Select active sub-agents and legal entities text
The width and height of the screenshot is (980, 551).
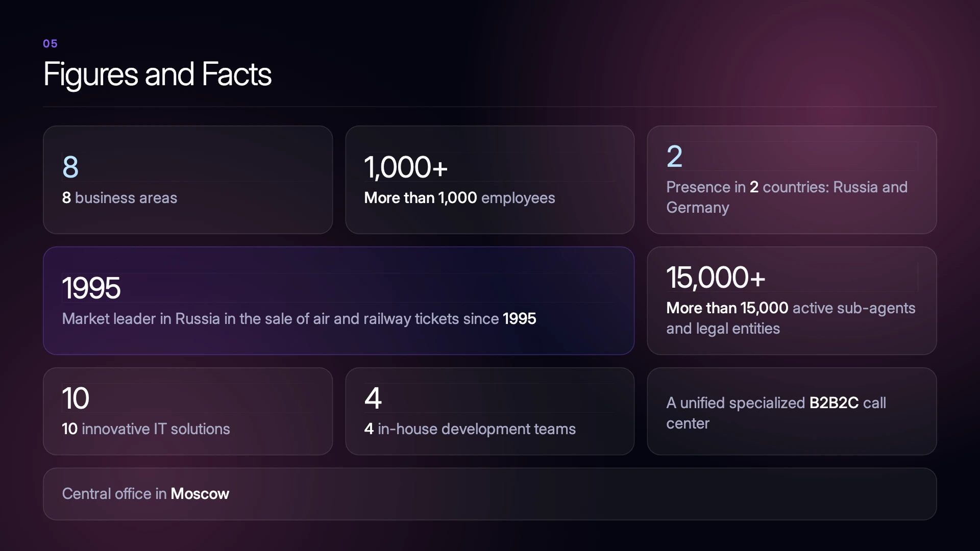click(791, 318)
